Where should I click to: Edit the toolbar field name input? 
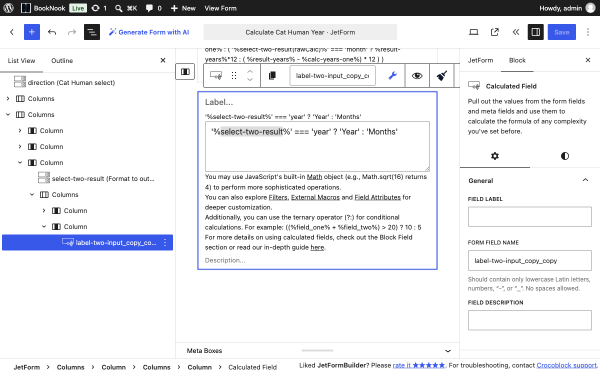point(332,75)
